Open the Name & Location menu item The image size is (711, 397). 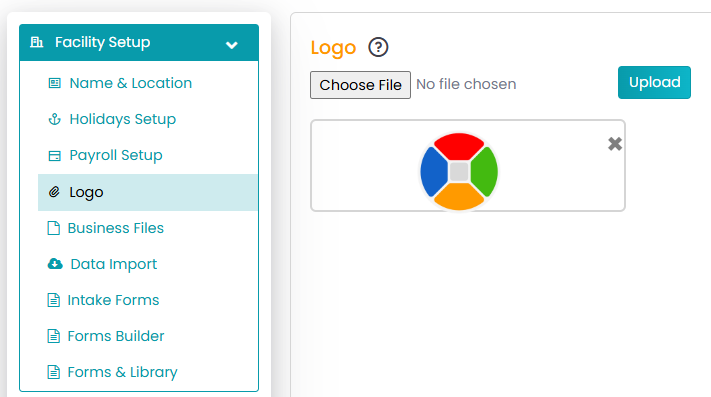[x=131, y=83]
